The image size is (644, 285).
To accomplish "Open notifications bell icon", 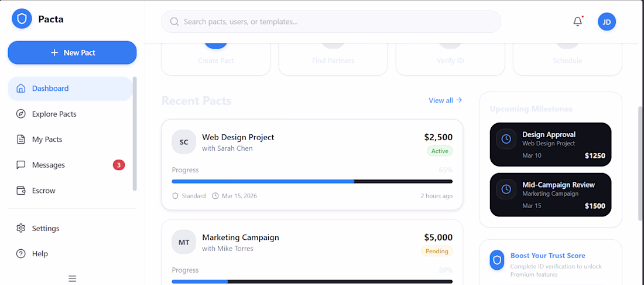I will pyautogui.click(x=578, y=22).
